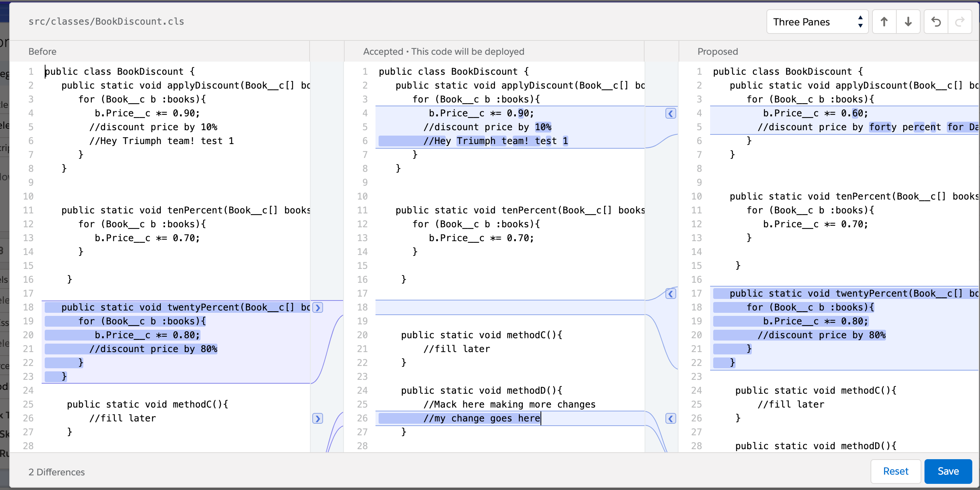
Task: Click the '2 Differences' label
Action: pos(56,472)
